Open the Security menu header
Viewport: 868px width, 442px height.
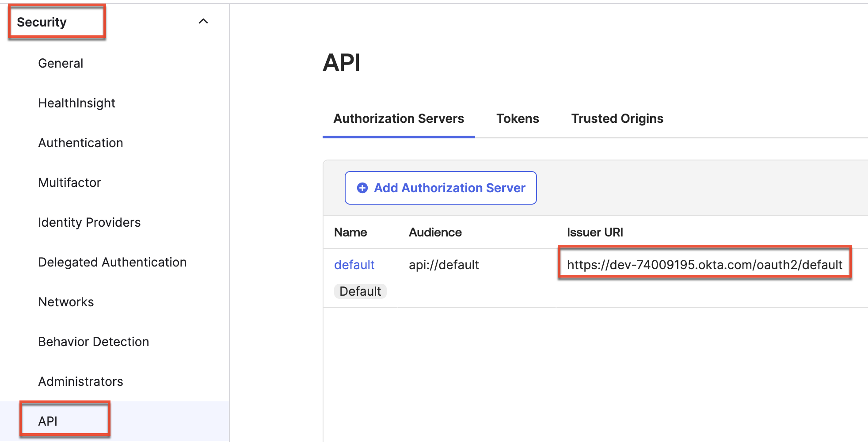42,22
